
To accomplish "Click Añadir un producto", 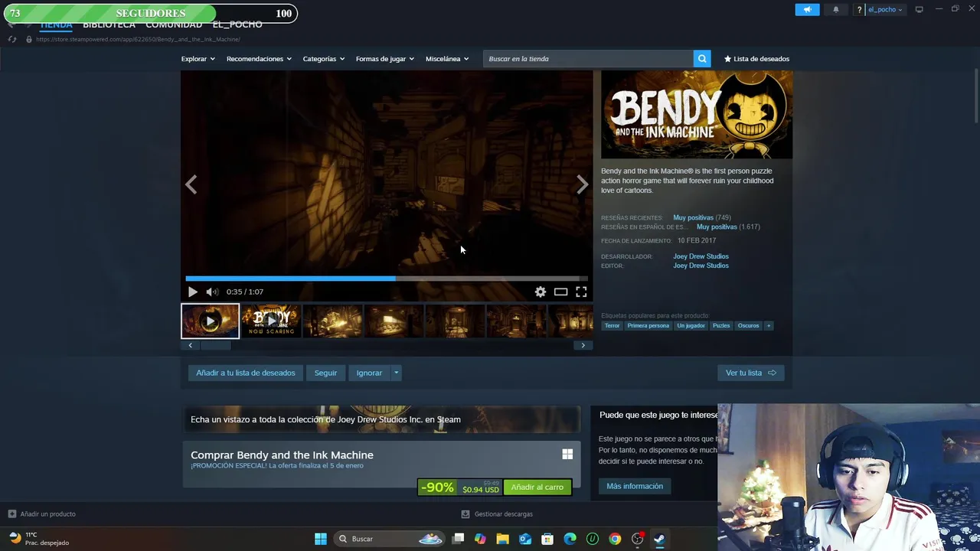I will [42, 514].
